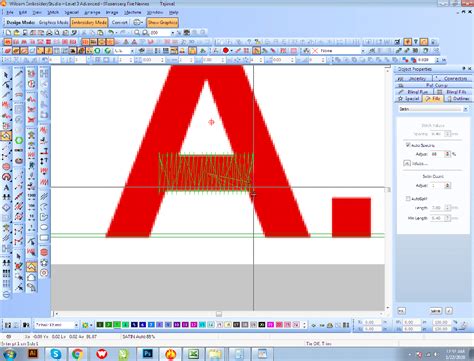474x361 pixels.
Task: Toggle Show Graphics button
Action: 162,22
